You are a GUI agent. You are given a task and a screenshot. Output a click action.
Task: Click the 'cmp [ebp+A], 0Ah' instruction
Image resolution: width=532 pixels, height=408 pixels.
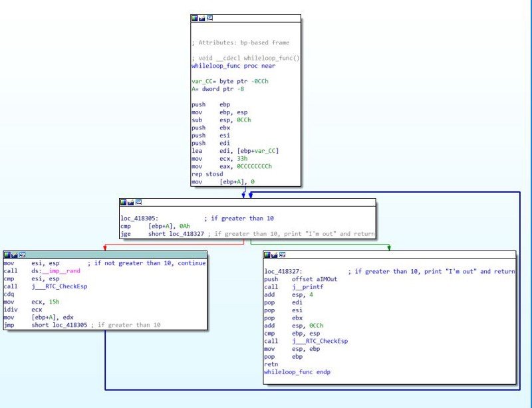pyautogui.click(x=156, y=226)
